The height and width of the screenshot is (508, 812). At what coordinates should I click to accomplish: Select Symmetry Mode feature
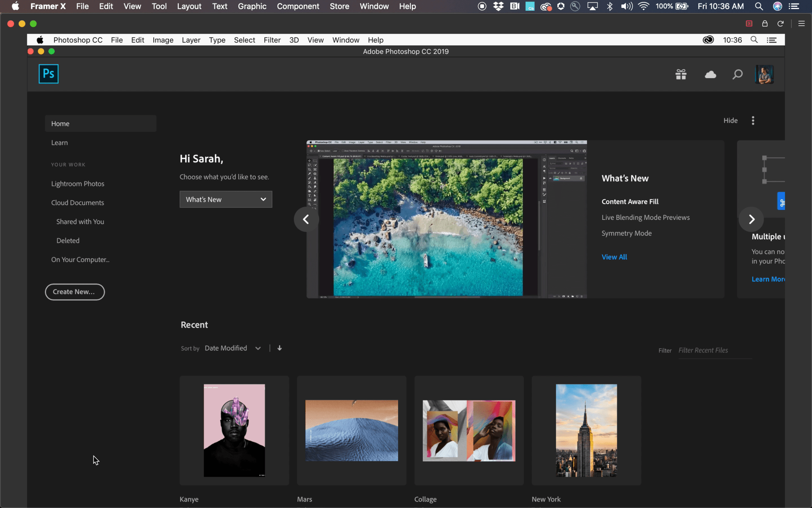click(x=626, y=233)
